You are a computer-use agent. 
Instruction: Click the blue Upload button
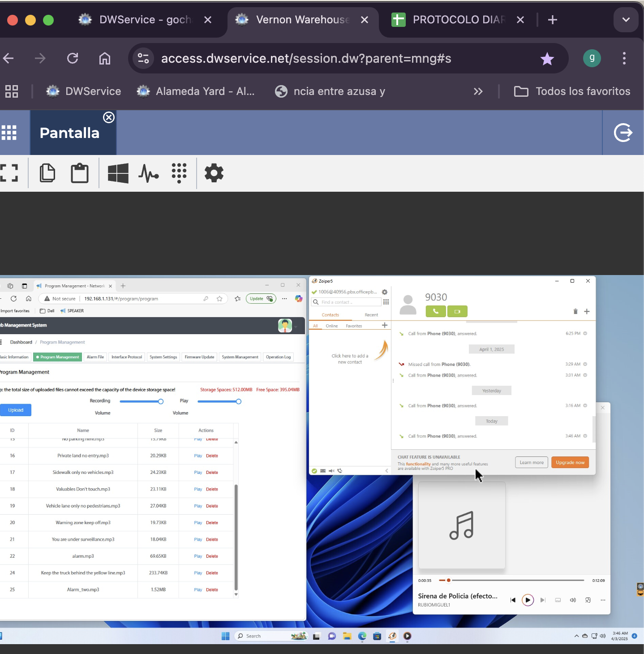tap(16, 410)
